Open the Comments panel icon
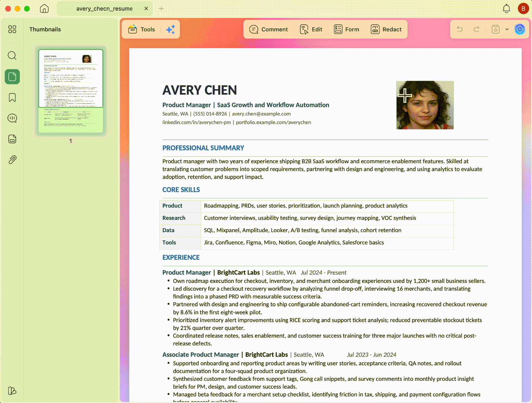This screenshot has width=532, height=403. tap(12, 118)
